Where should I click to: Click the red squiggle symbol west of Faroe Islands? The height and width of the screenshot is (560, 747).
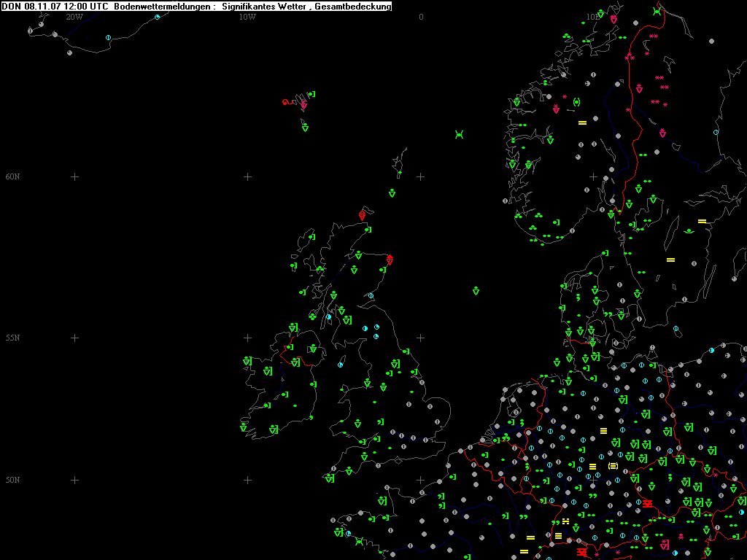click(287, 103)
